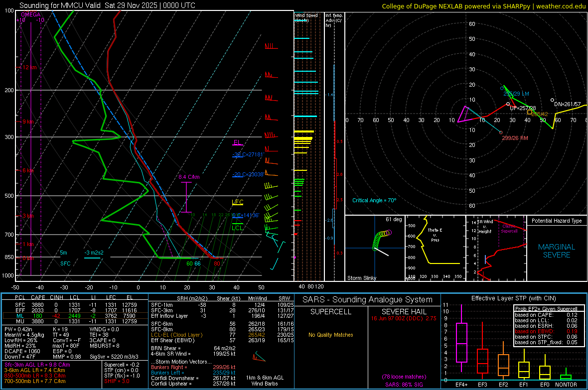588x390 pixels.
Task: Click the 235/29 LM hodograph label
Action: point(516,94)
